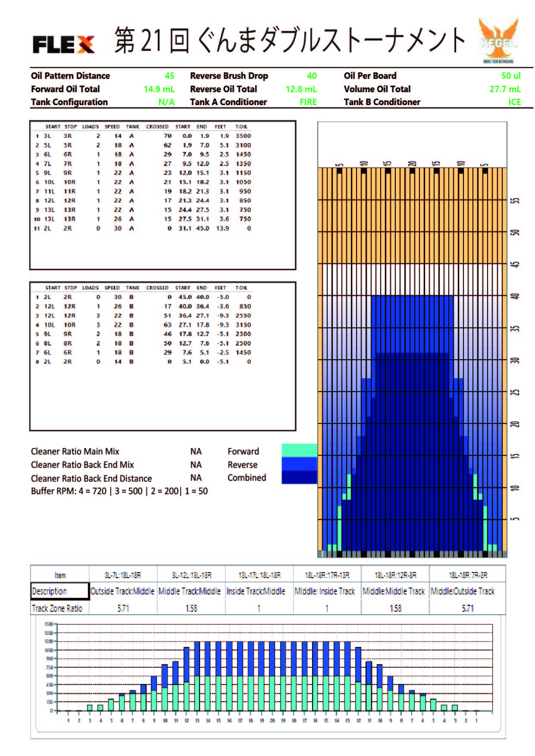Click the Outside Track:Middle description cell

(122, 591)
